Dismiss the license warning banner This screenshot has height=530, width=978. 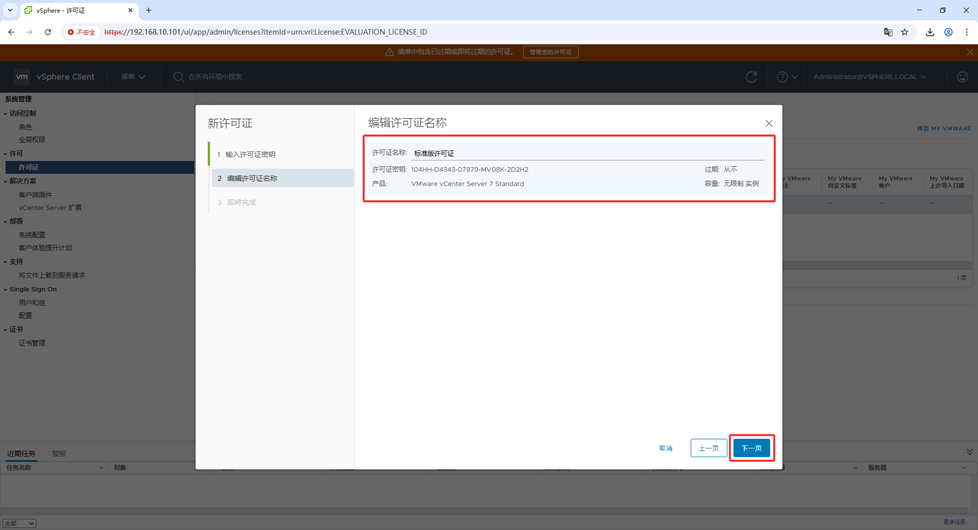[969, 52]
